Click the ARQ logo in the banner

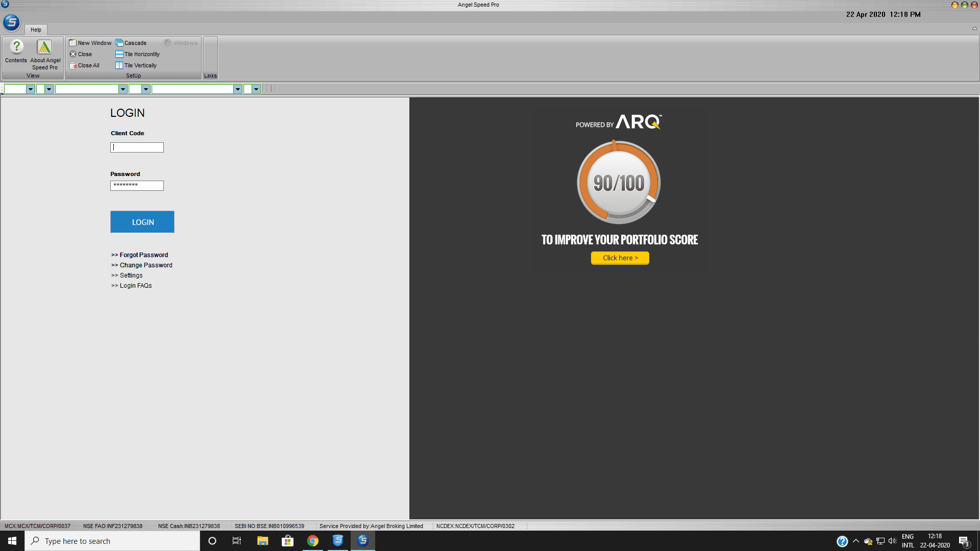point(639,122)
